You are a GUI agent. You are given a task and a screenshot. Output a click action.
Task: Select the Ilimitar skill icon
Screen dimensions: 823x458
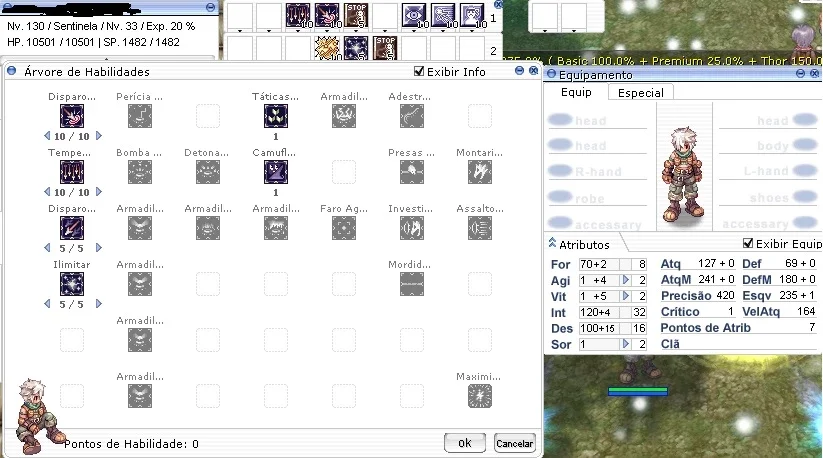72,284
